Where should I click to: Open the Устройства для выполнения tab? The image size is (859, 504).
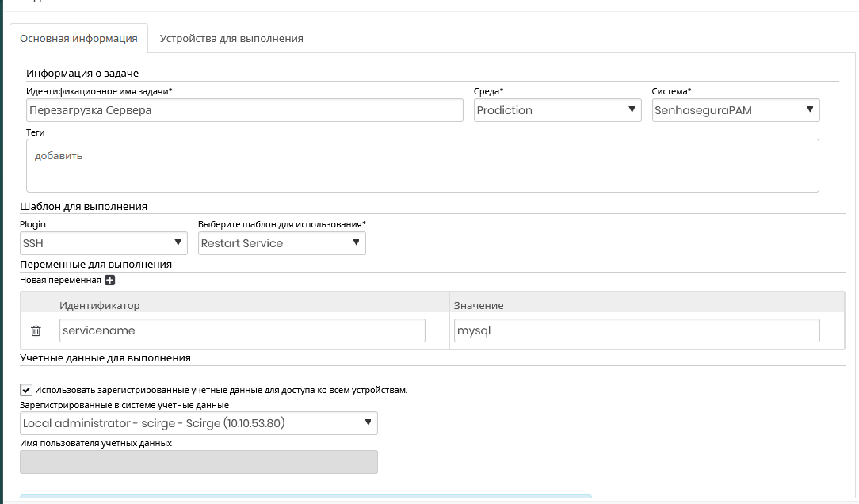(231, 38)
